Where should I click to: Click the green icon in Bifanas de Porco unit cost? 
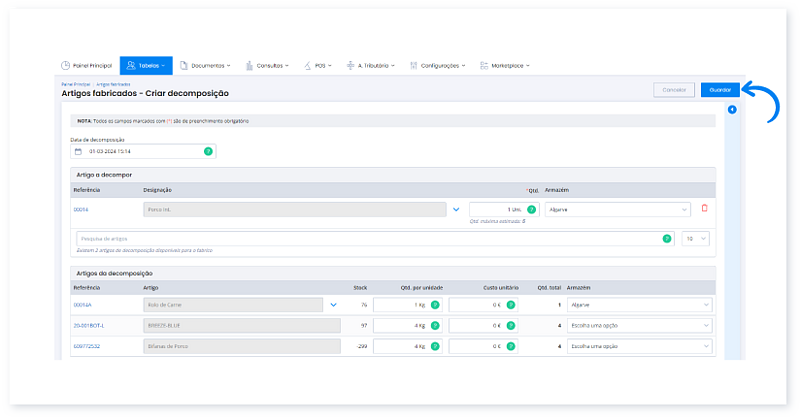coord(510,346)
